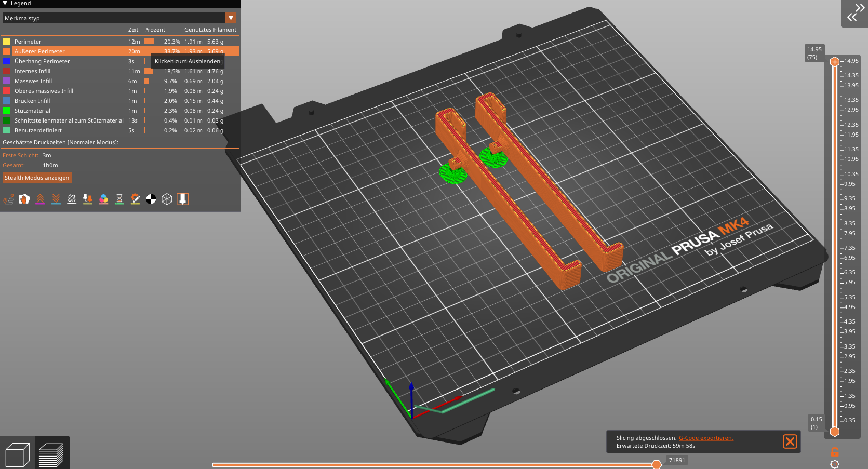Toggle Brücken Infill visibility
Screen dimensions: 868x469
pos(121,101)
